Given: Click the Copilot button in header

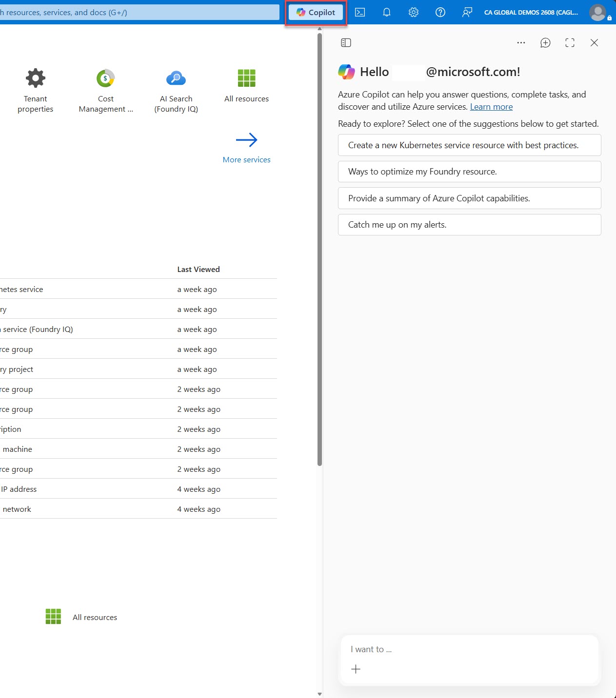Looking at the screenshot, I should click(316, 13).
